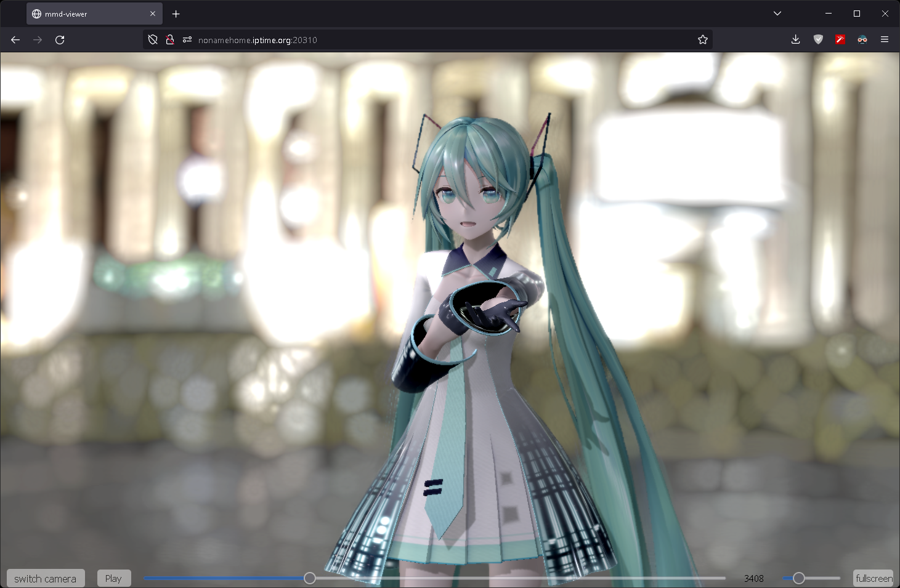900x588 pixels.
Task: Click the fullscreen button
Action: point(874,579)
